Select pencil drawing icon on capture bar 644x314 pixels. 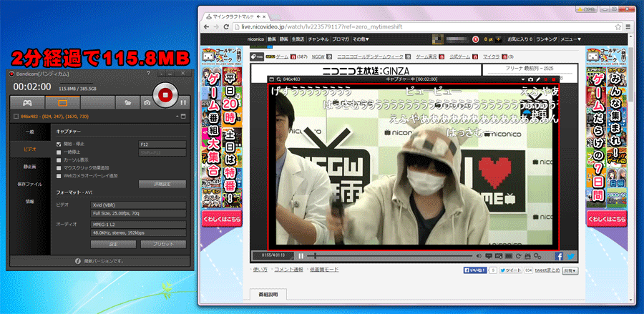(x=538, y=79)
